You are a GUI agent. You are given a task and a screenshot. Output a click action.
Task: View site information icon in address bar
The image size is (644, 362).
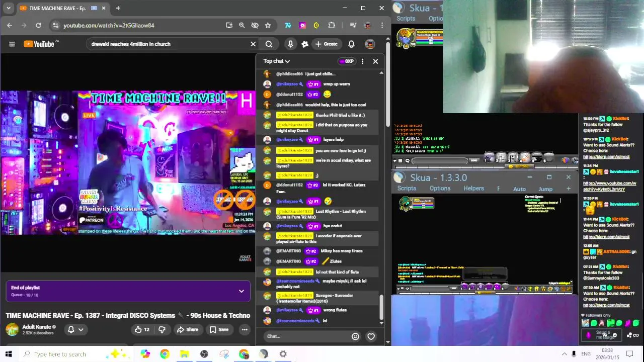coord(55,25)
